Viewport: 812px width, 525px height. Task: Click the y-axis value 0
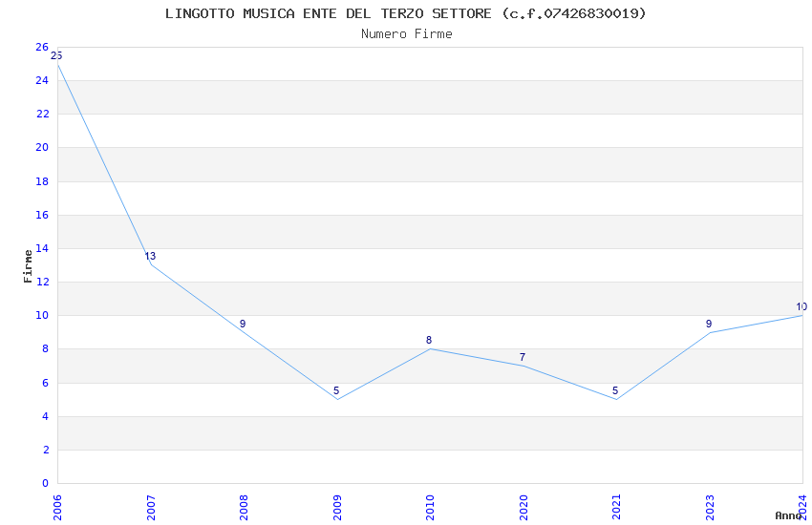(x=45, y=483)
